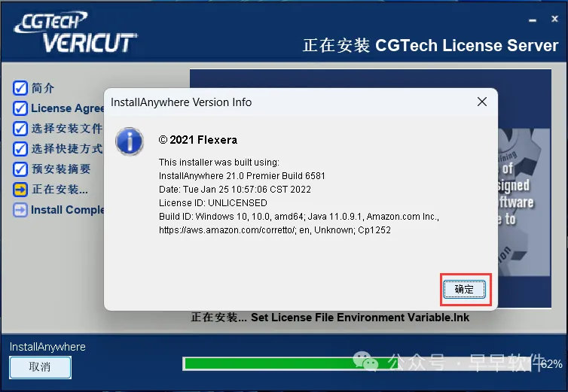Click the checked icon next to 预安装摘要
Viewport: 568px width, 392px height.
point(20,169)
